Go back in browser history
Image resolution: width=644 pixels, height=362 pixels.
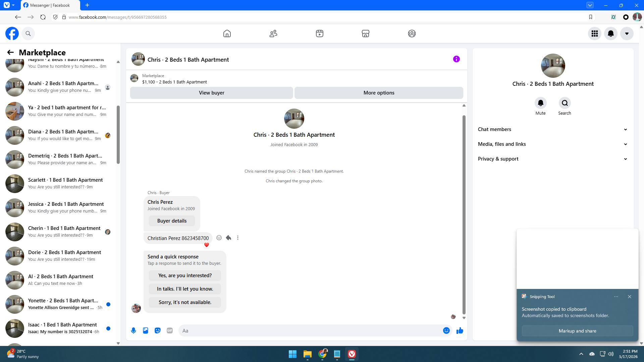click(x=18, y=17)
